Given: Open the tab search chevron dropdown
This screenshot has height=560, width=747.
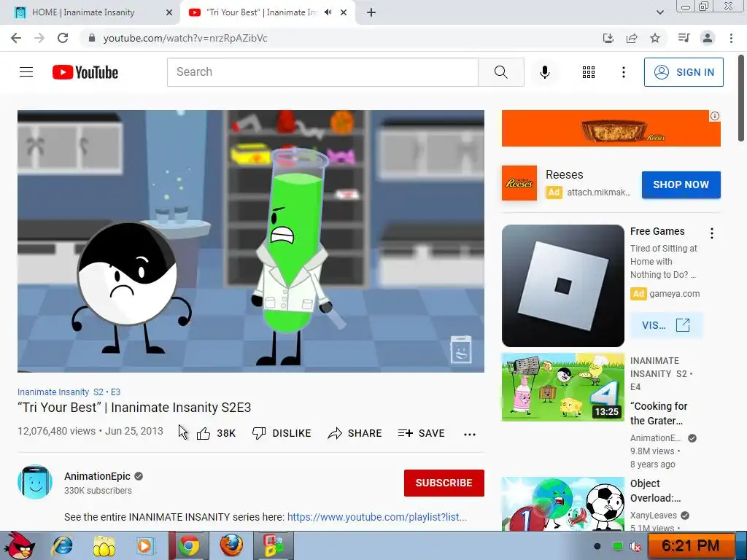Looking at the screenshot, I should (659, 12).
